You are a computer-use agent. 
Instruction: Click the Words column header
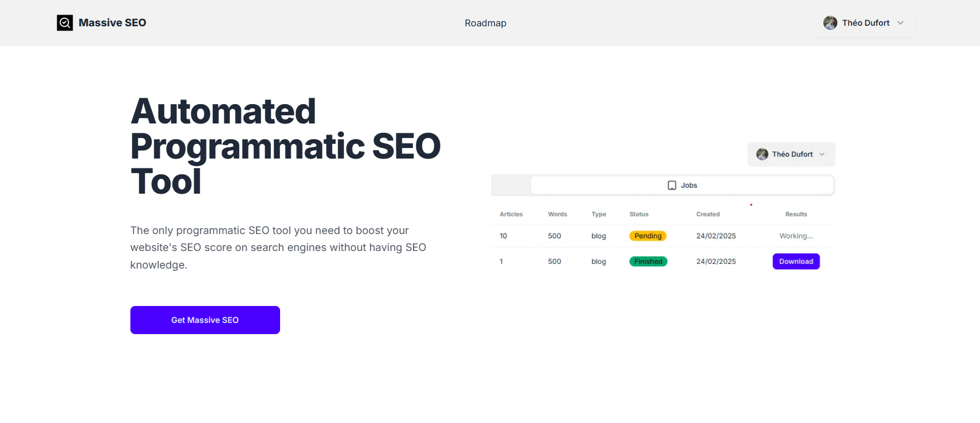(x=557, y=214)
